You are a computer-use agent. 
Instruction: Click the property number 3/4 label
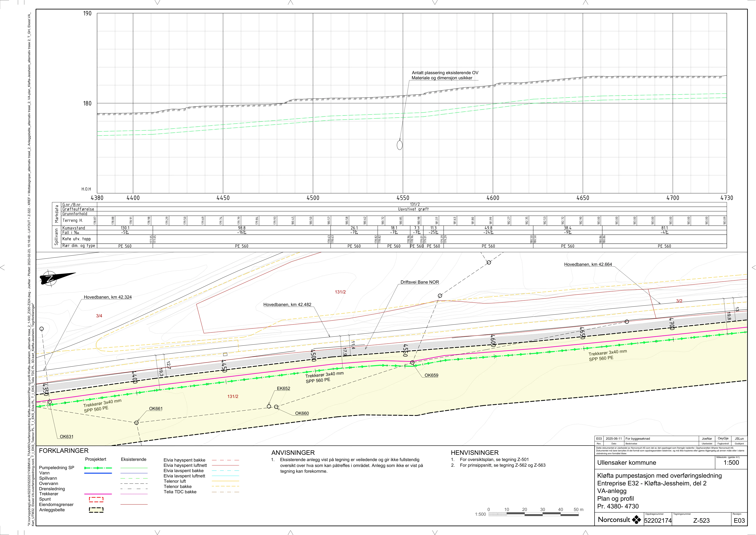[x=99, y=316]
